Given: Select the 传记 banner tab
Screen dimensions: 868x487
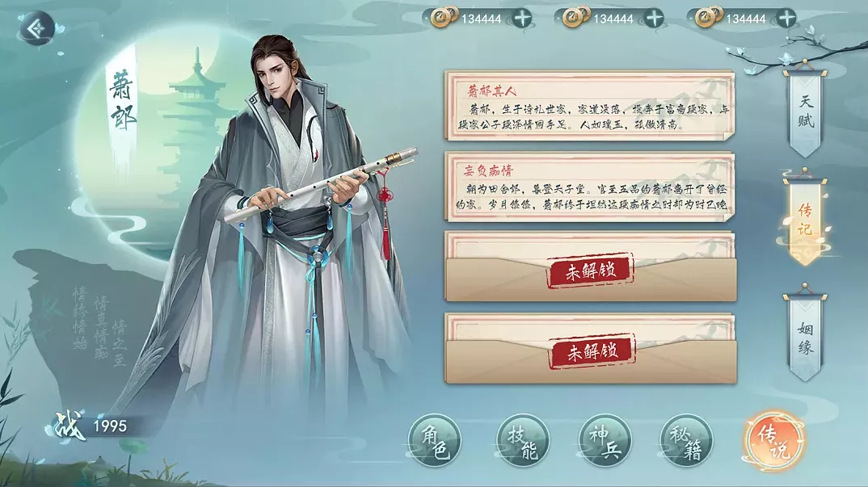Looking at the screenshot, I should pos(806,219).
